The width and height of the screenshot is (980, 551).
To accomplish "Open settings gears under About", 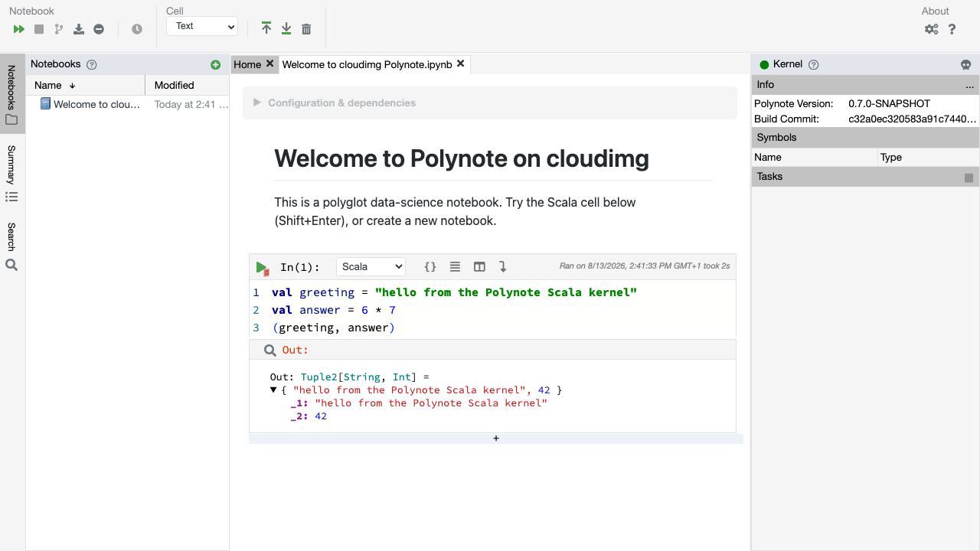I will (x=932, y=29).
